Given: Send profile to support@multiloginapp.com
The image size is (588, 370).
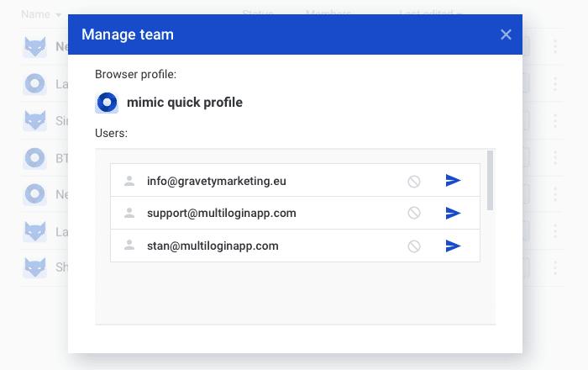Looking at the screenshot, I should click(x=453, y=213).
